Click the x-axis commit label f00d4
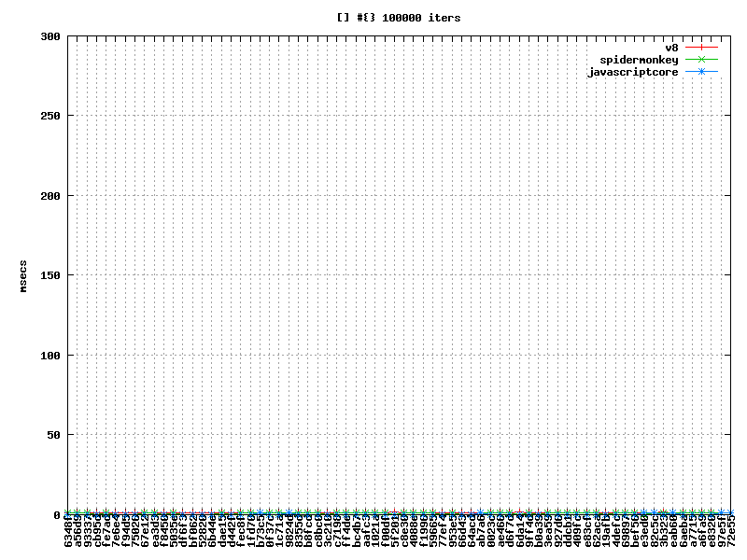Image resolution: width=747 pixels, height=560 pixels. [385, 530]
